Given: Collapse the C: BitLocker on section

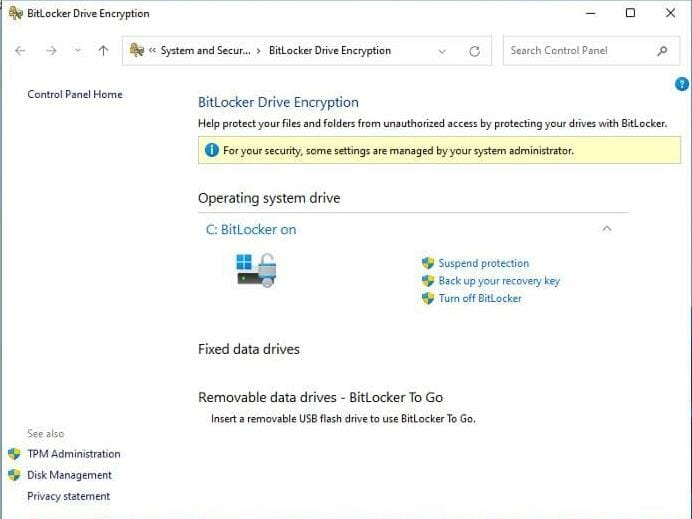Looking at the screenshot, I should 606,229.
